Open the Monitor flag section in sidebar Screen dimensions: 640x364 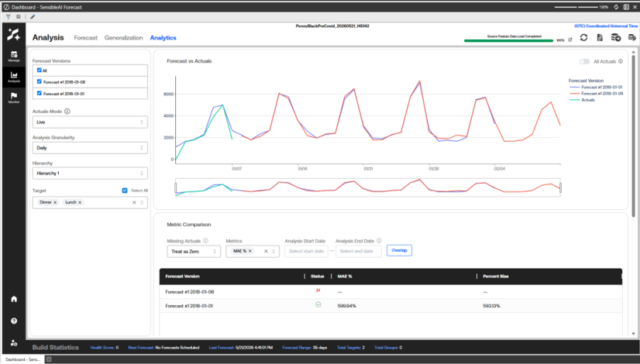click(x=14, y=98)
